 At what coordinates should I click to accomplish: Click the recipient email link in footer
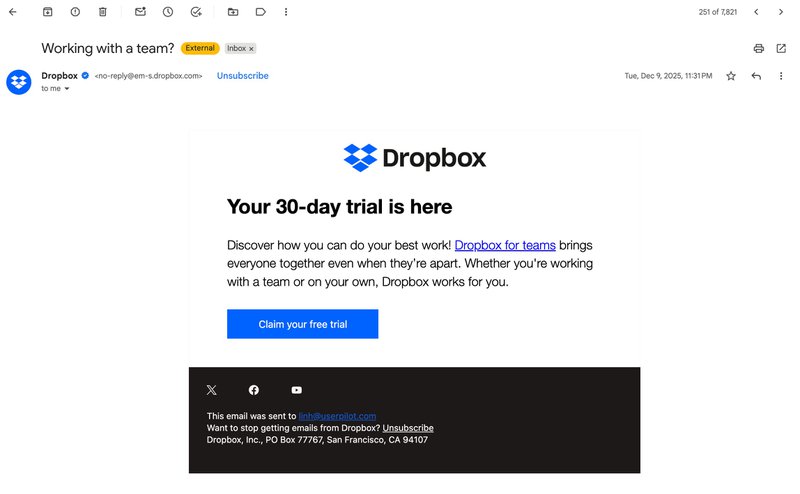tap(337, 416)
